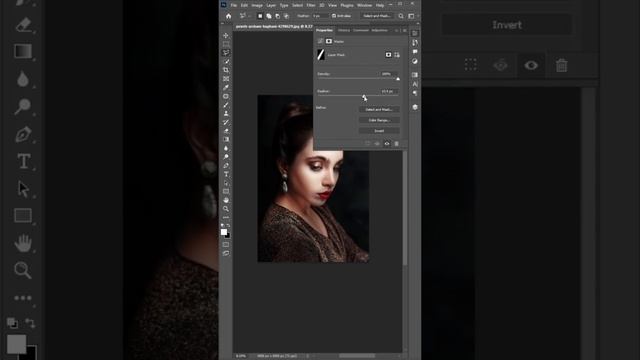The height and width of the screenshot is (360, 640).
Task: Click the Layer Mask thumbnail in Properties
Action: click(x=321, y=55)
